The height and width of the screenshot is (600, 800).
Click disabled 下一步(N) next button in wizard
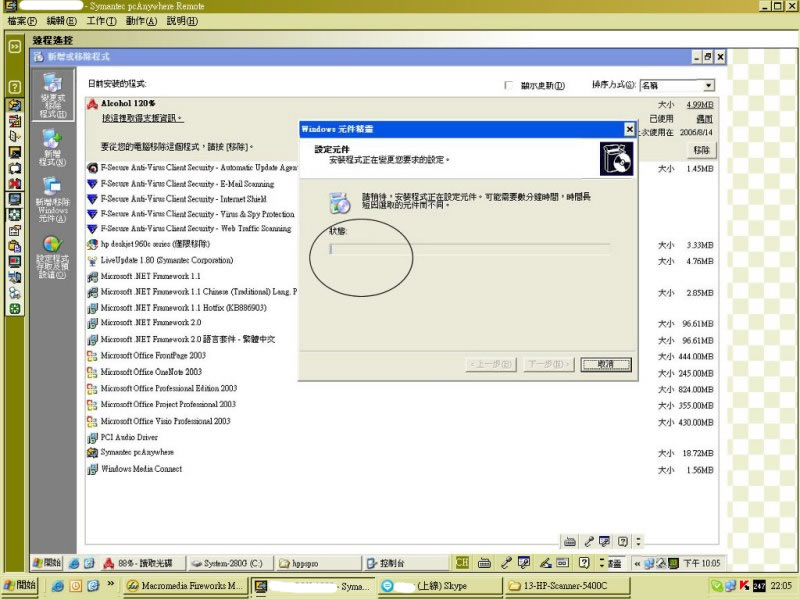tap(548, 364)
